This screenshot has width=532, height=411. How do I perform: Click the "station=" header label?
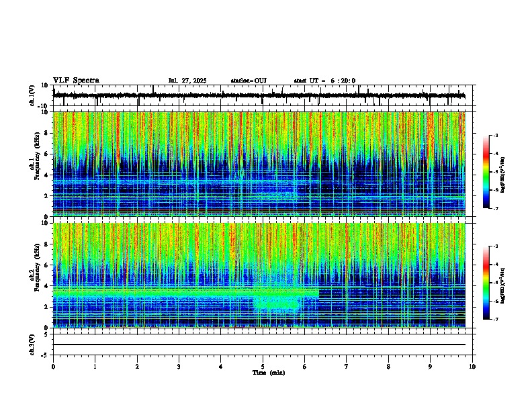pyautogui.click(x=242, y=81)
